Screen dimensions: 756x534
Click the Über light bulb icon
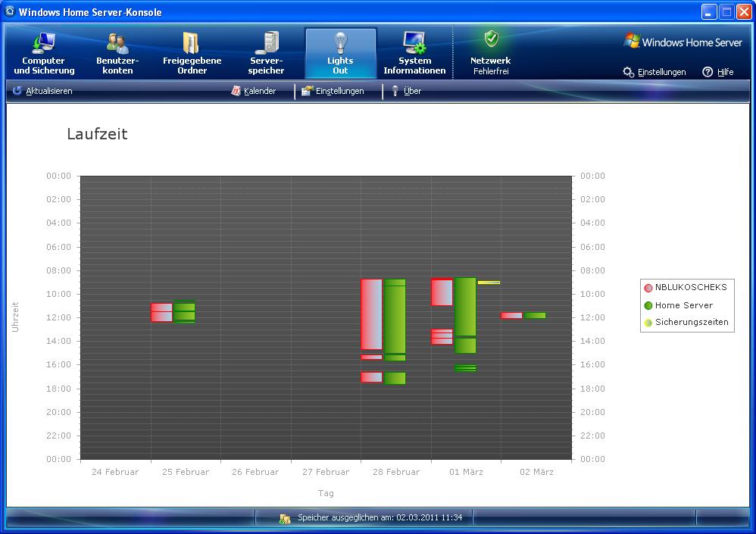click(x=395, y=91)
